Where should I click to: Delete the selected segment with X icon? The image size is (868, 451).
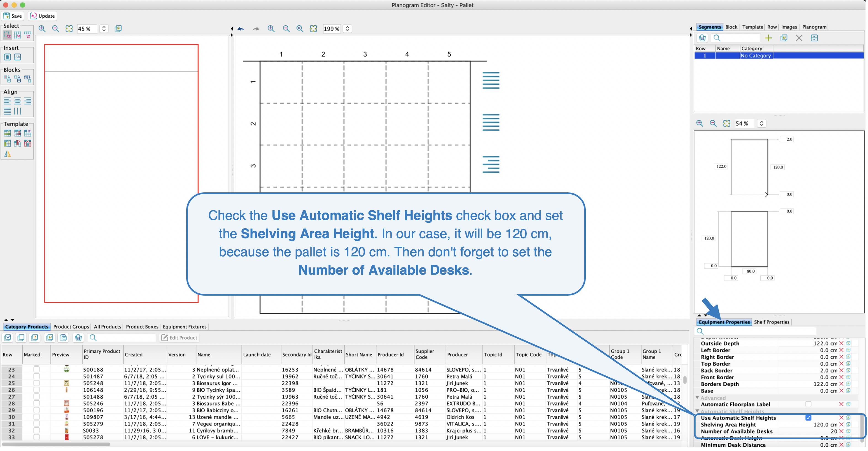pyautogui.click(x=799, y=38)
